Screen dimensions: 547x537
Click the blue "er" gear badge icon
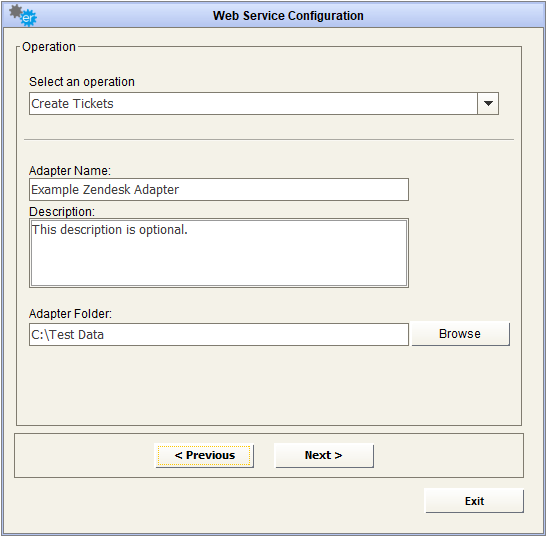point(28,18)
